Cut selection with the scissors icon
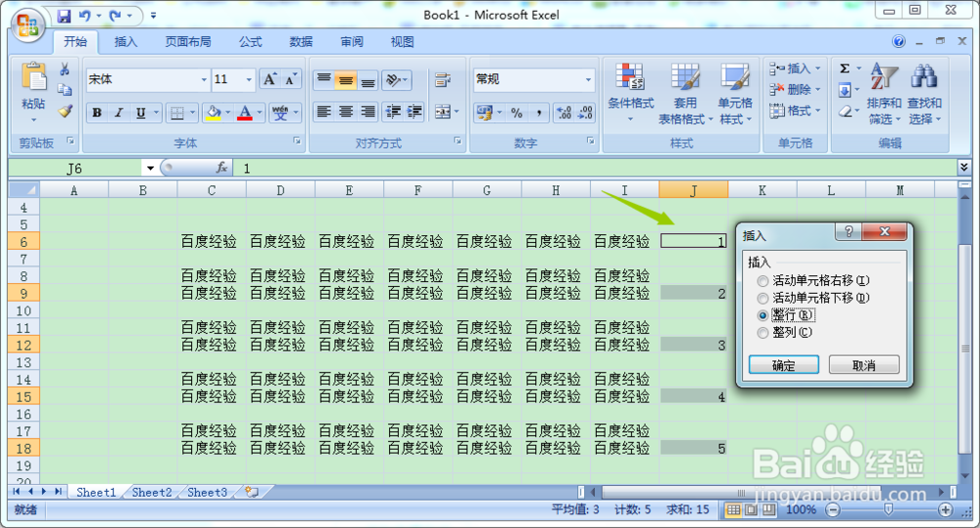The height and width of the screenshot is (528, 980). (x=65, y=69)
